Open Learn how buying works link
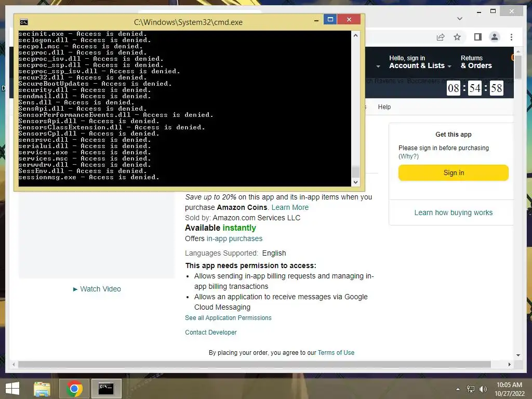The height and width of the screenshot is (399, 532). pyautogui.click(x=453, y=212)
